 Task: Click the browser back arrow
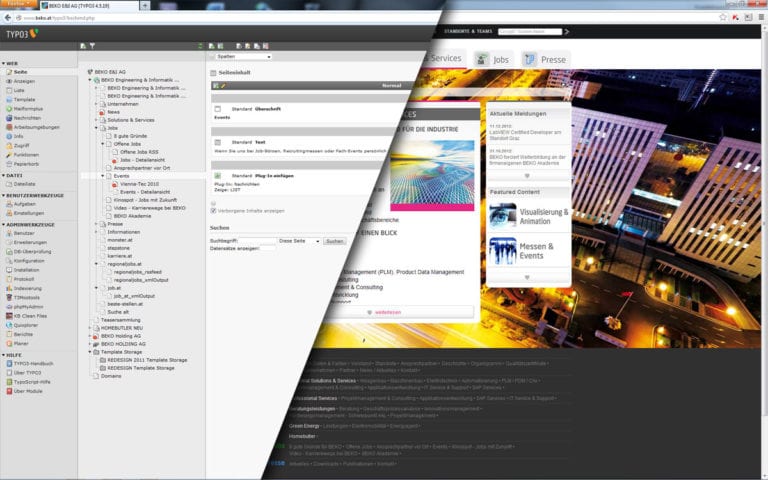pyautogui.click(x=8, y=18)
